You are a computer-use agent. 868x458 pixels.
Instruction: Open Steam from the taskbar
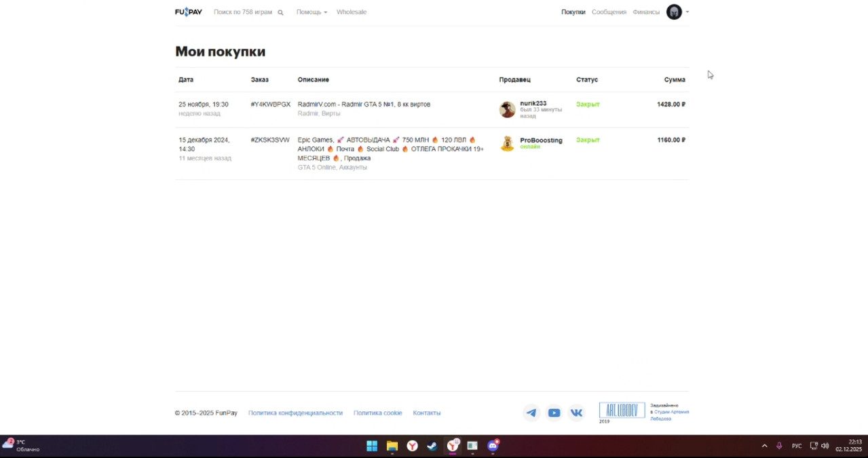coord(432,446)
